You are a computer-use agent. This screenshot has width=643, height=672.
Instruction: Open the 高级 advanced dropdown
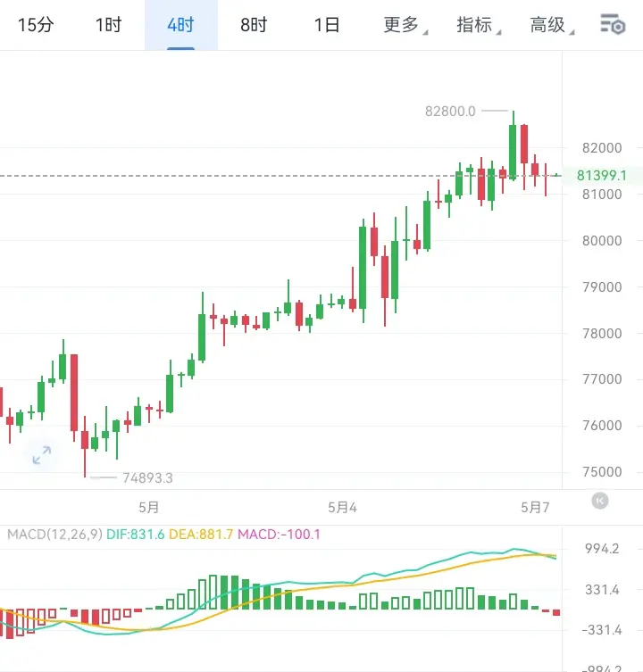[x=552, y=25]
